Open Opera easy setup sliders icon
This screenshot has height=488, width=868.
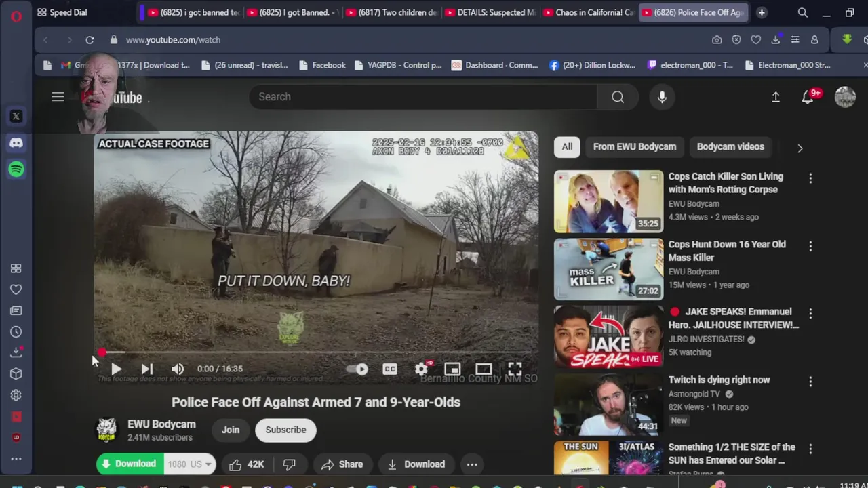point(795,40)
